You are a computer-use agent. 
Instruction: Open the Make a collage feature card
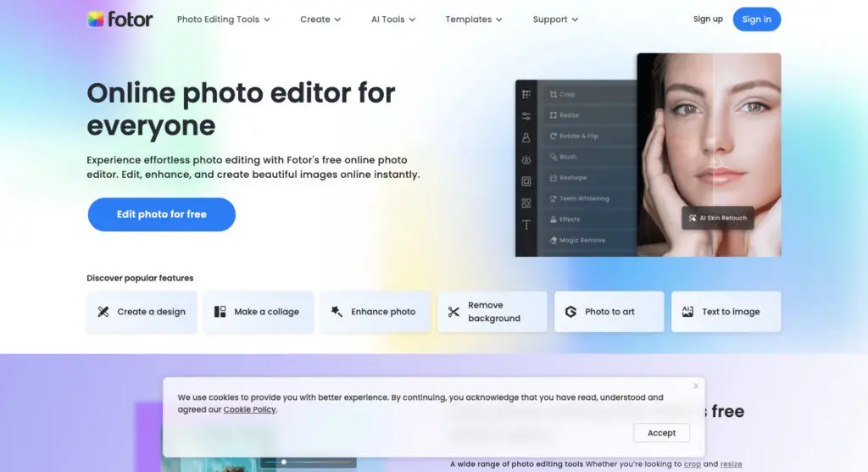click(259, 312)
